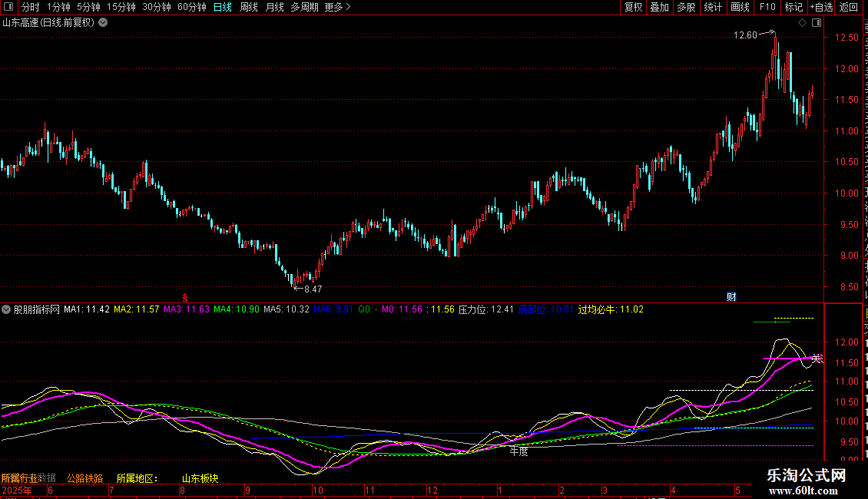Screen dimensions: 868x499
Task: Expand the 更多 periods menu
Action: (338, 7)
